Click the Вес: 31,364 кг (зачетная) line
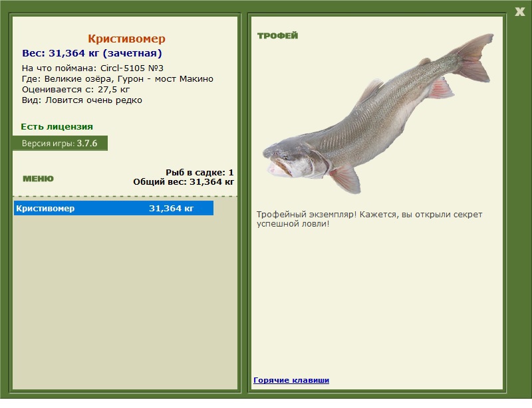Image resolution: width=532 pixels, height=408 pixels. [92, 53]
